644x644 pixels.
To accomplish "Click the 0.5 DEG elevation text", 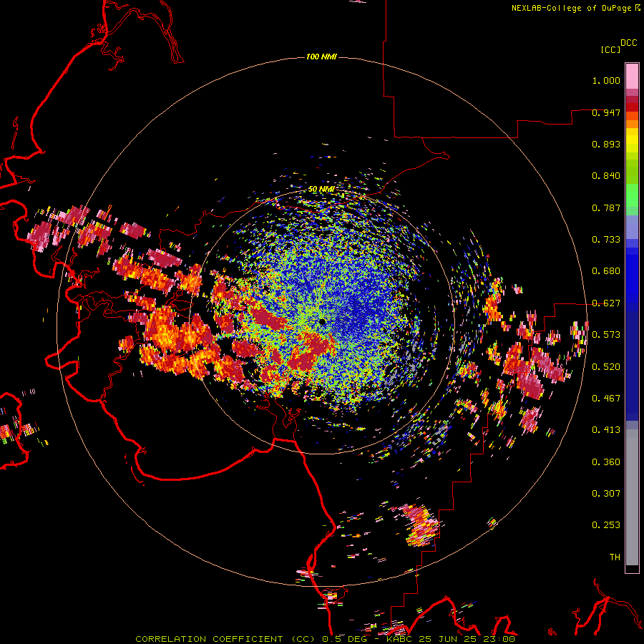I will coord(346,639).
